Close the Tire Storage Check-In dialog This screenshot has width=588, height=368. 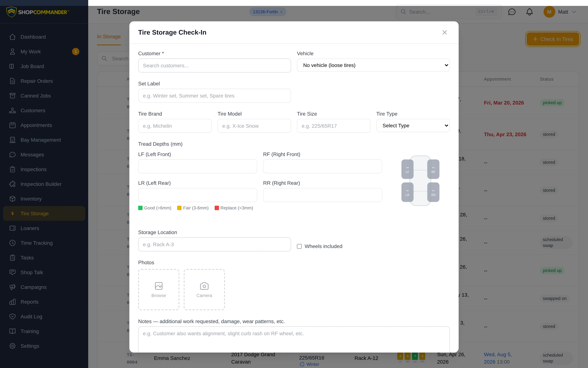(x=445, y=32)
